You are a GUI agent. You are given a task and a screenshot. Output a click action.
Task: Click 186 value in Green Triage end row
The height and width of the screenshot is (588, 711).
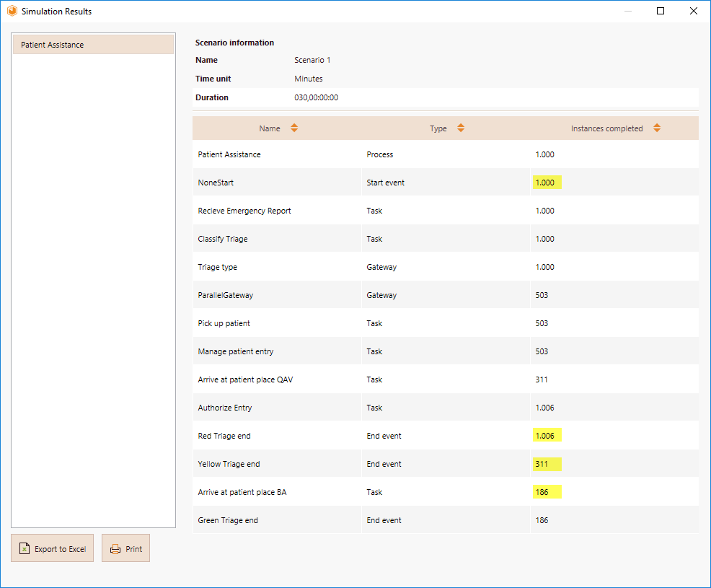[542, 520]
